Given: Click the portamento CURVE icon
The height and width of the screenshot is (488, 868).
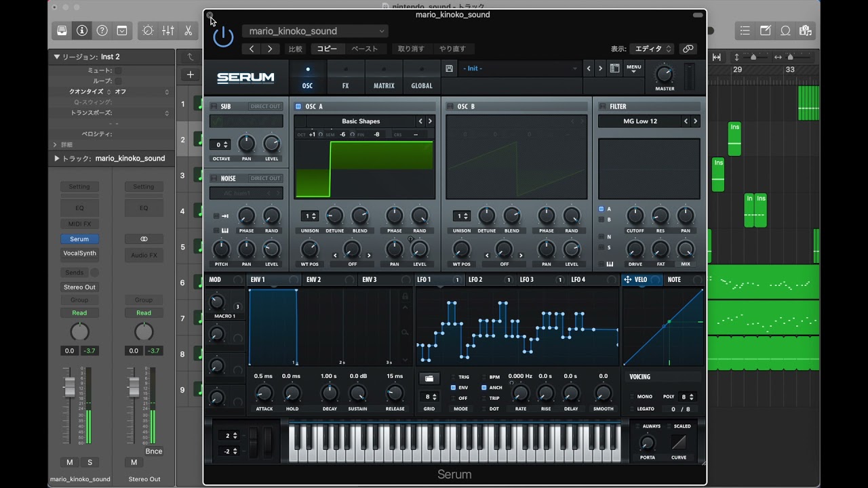Looking at the screenshot, I should pos(679,443).
